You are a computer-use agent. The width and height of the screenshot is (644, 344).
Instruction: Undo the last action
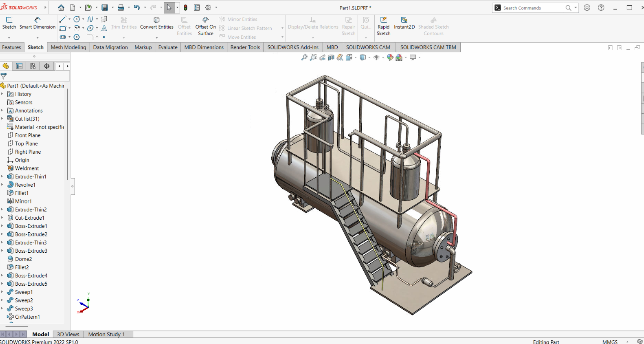137,8
